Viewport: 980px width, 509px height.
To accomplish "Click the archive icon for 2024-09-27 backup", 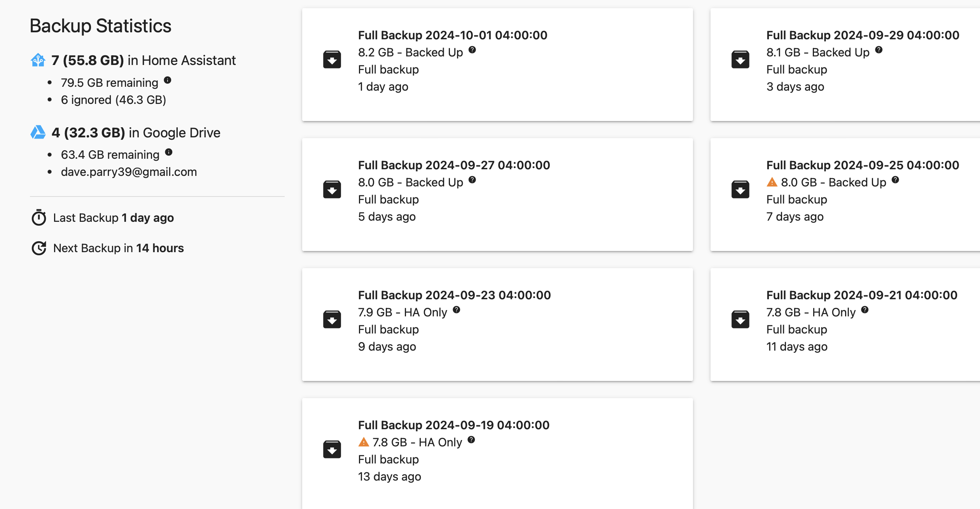I will pyautogui.click(x=332, y=190).
